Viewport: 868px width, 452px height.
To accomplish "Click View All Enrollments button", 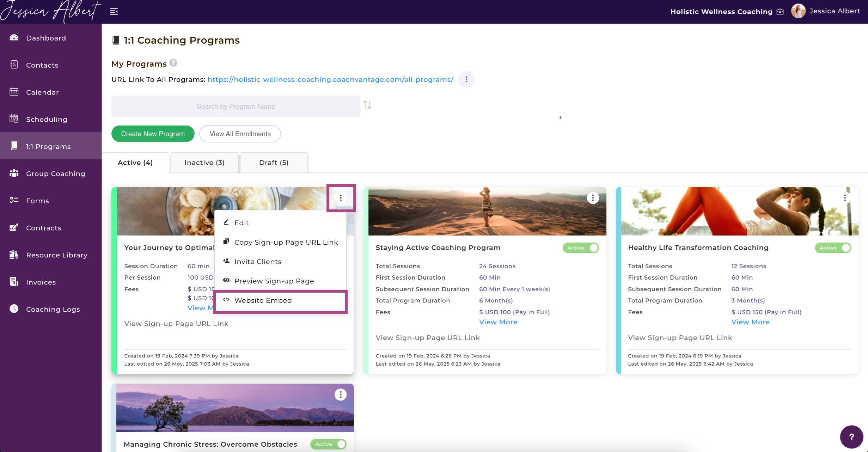I will pos(240,134).
